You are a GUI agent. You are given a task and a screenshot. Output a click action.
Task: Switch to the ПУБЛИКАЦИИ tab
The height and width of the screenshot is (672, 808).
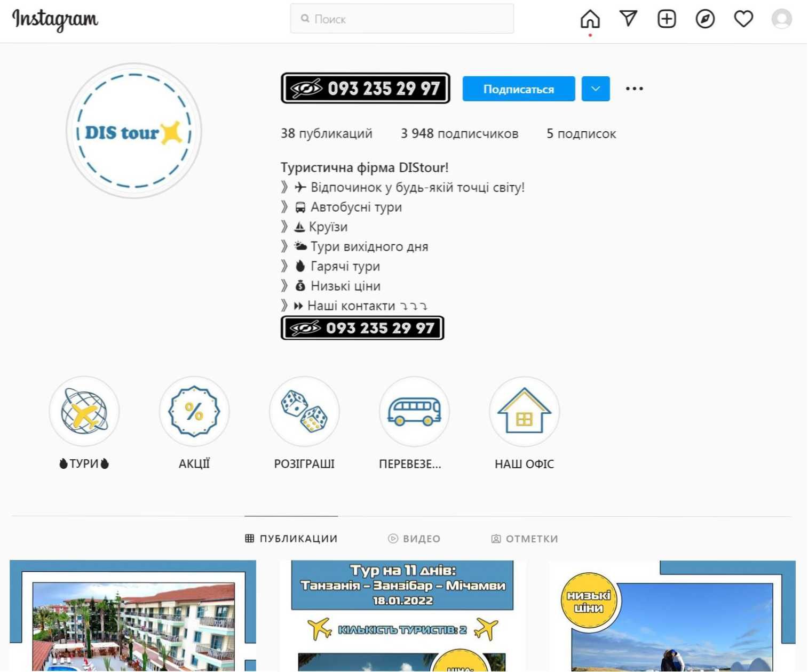pyautogui.click(x=291, y=539)
